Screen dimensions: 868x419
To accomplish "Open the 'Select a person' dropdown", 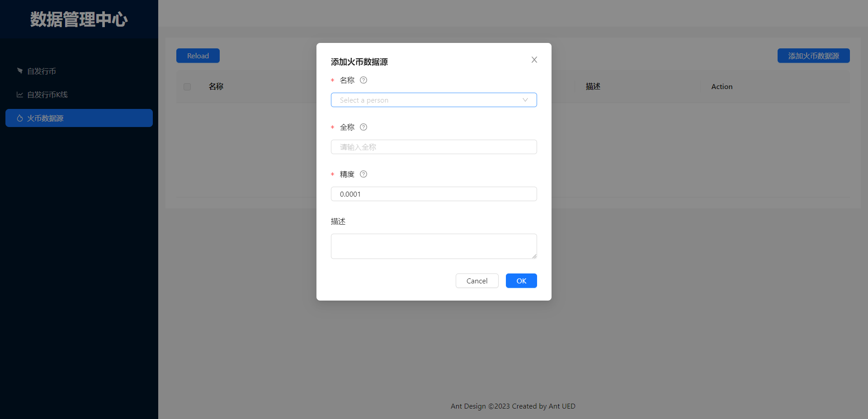I will pos(434,100).
